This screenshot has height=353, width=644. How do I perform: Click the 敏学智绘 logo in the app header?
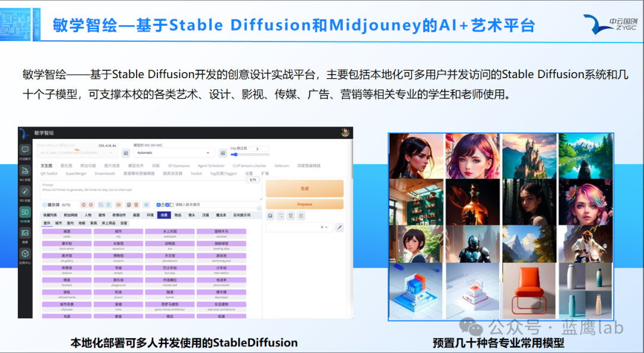[24, 133]
